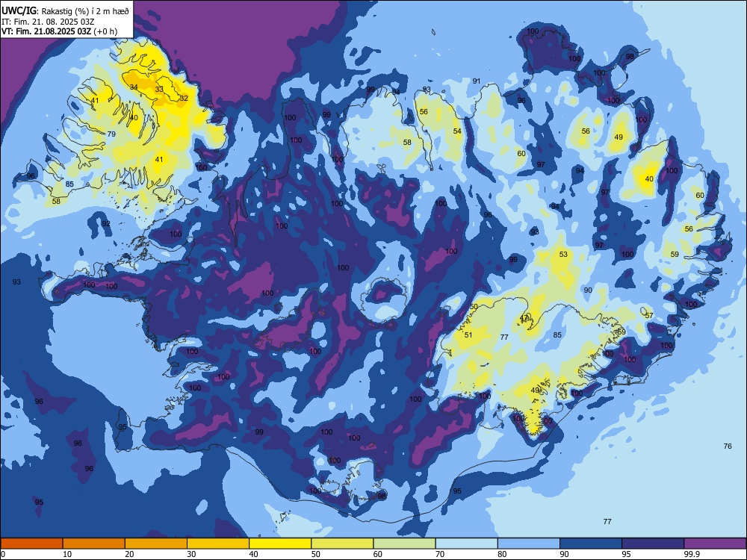Pick the light green 60–70 legend swatch

pyautogui.click(x=404, y=544)
